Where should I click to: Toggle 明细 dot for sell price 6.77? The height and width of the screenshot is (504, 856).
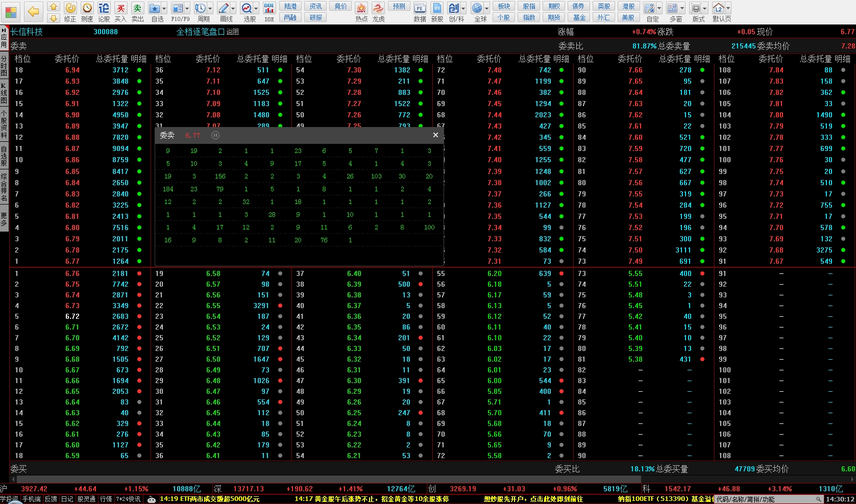coord(139,261)
